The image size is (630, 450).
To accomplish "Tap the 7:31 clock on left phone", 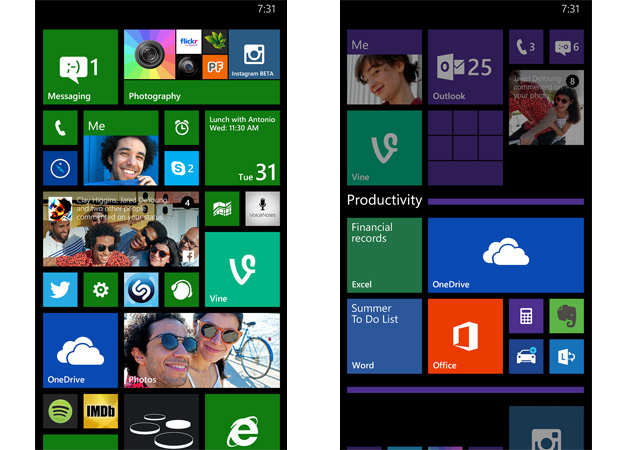I will pyautogui.click(x=267, y=9).
